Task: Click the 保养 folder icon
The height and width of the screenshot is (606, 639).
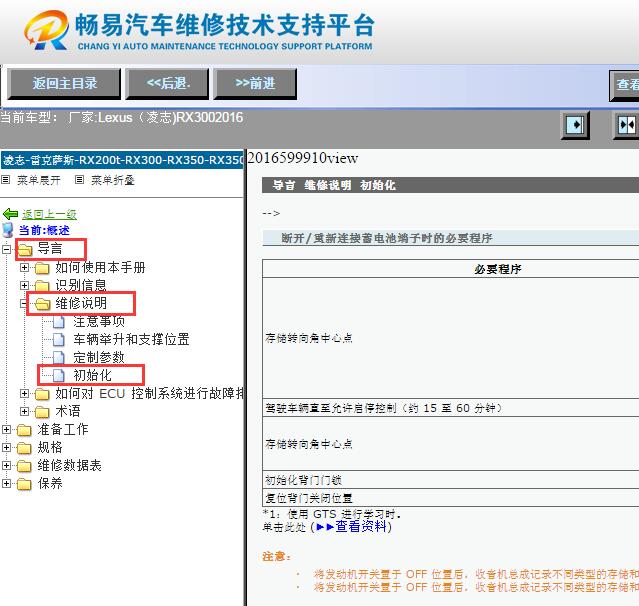Action: [24, 484]
